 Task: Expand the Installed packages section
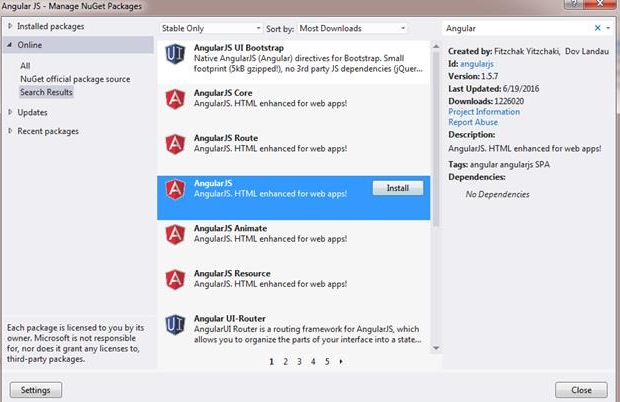pyautogui.click(x=10, y=26)
